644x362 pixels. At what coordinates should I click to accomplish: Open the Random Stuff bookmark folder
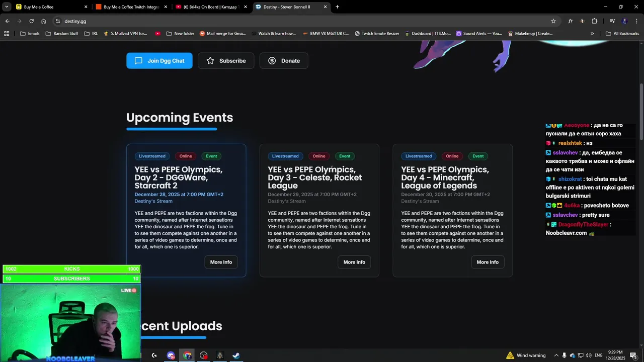pyautogui.click(x=62, y=34)
